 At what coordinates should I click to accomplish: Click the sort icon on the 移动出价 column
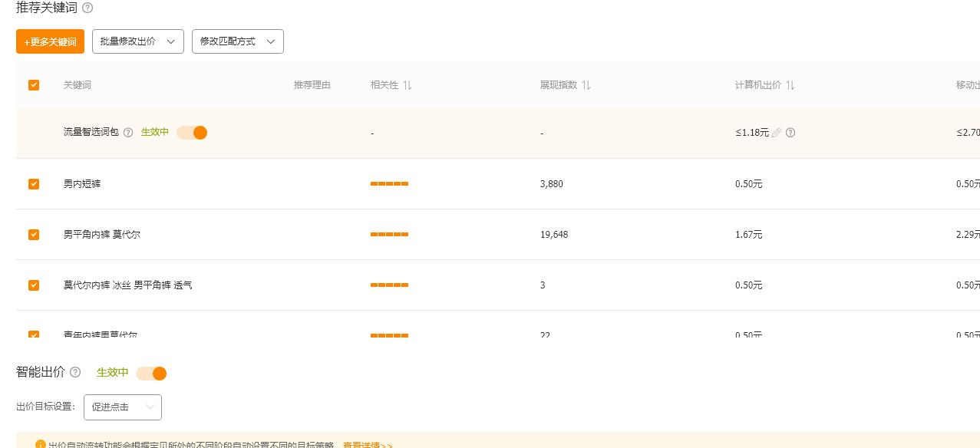pos(978,85)
